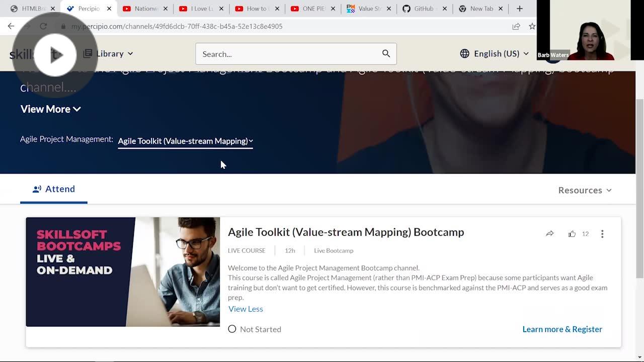Open the three-dot options menu on the course card
644x362 pixels.
(602, 233)
